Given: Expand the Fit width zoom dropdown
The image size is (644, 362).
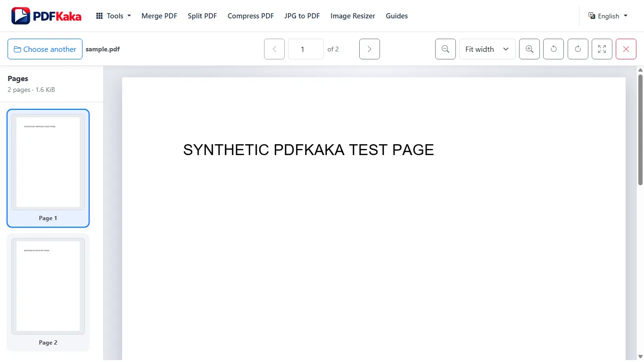Looking at the screenshot, I should pyautogui.click(x=487, y=49).
